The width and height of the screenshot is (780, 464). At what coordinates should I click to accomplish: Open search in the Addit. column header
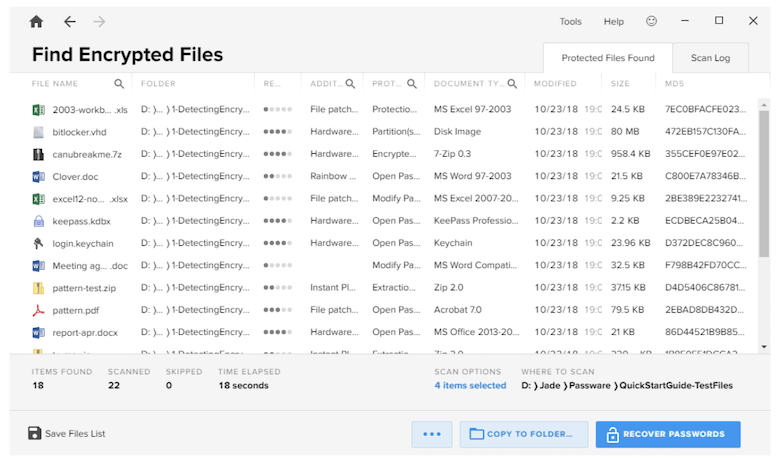click(x=350, y=84)
